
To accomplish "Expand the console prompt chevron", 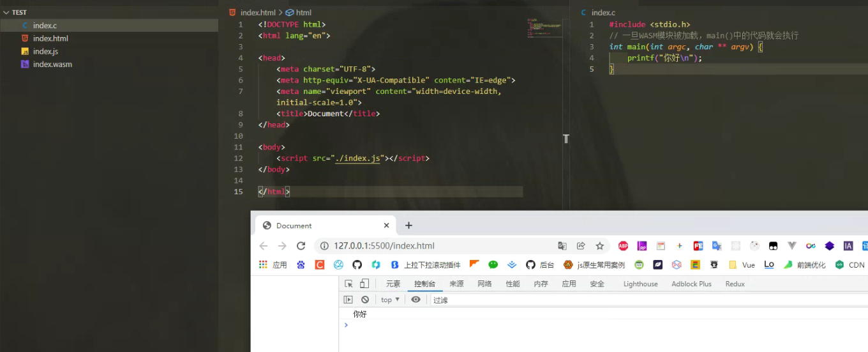I will click(346, 325).
